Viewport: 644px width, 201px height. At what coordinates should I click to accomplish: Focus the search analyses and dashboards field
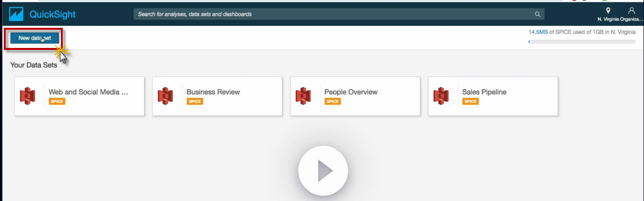339,14
